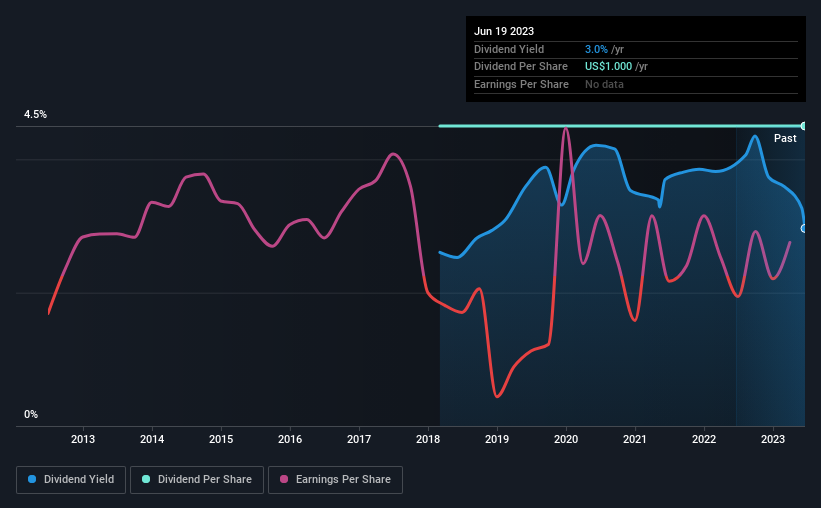Click the US$1.000 dividend per share value
The width and height of the screenshot is (821, 508).
(x=608, y=66)
